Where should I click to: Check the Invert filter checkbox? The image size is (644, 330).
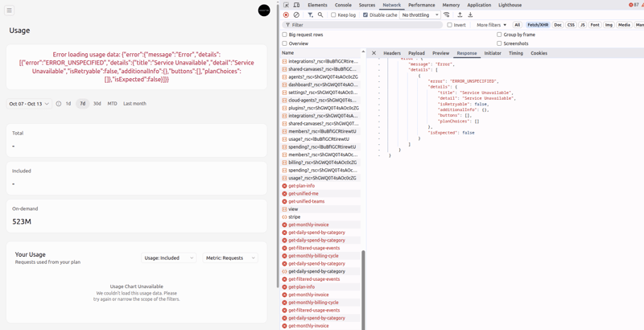click(x=449, y=25)
